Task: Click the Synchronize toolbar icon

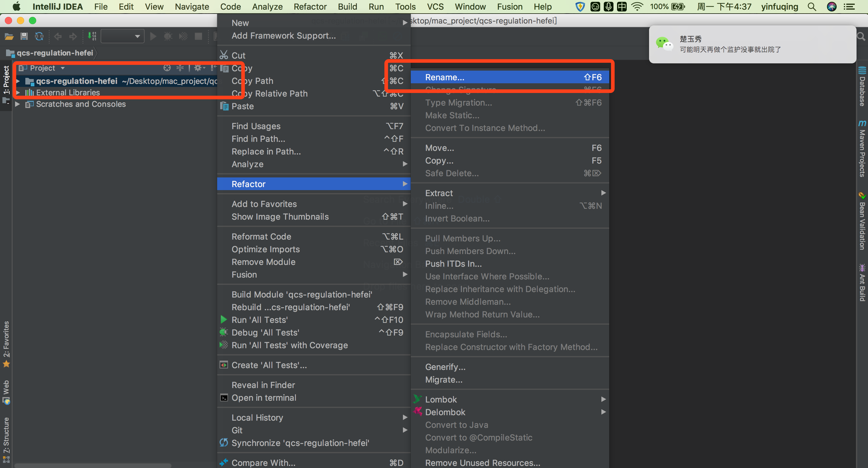Action: click(40, 37)
